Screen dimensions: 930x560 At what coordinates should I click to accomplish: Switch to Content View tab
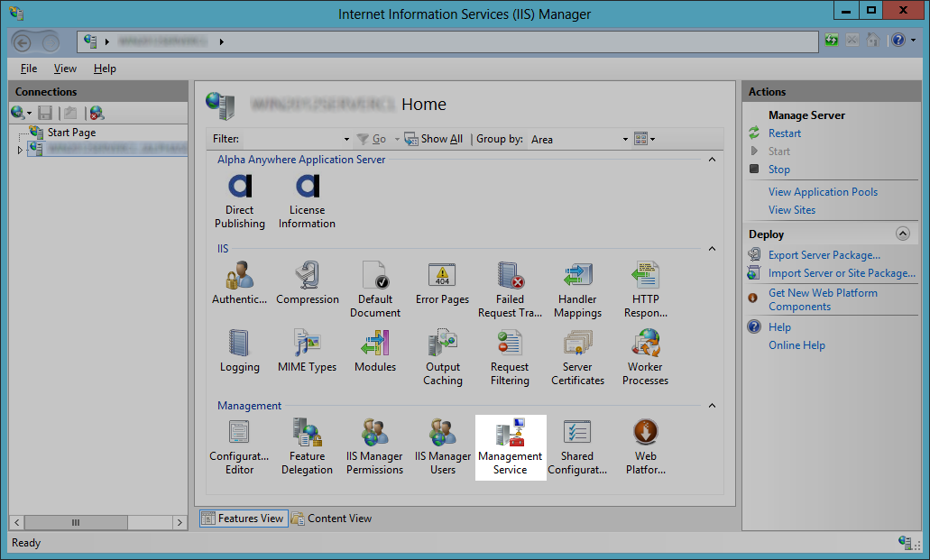tap(332, 519)
